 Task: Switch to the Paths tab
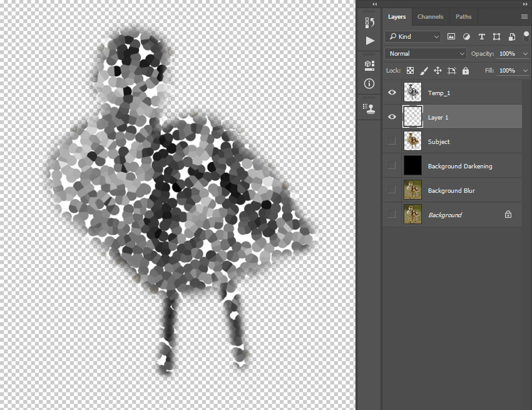point(463,17)
